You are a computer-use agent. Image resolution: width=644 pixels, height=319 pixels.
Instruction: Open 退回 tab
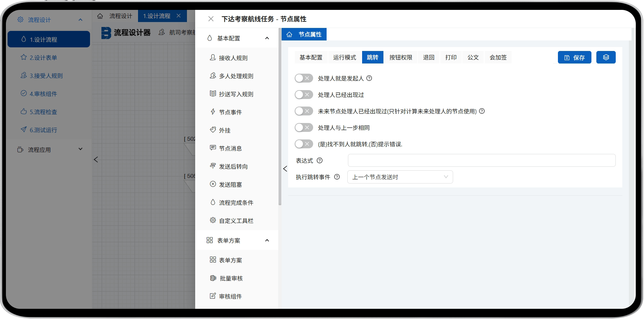pyautogui.click(x=428, y=57)
